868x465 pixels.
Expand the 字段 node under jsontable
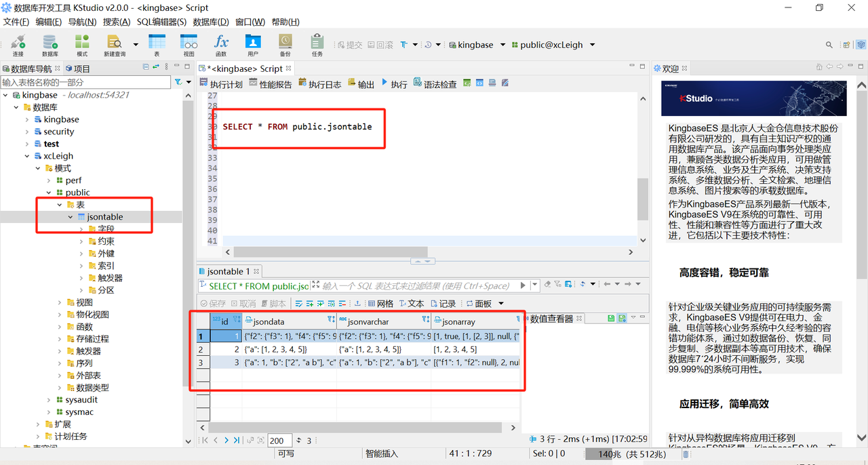click(x=81, y=229)
